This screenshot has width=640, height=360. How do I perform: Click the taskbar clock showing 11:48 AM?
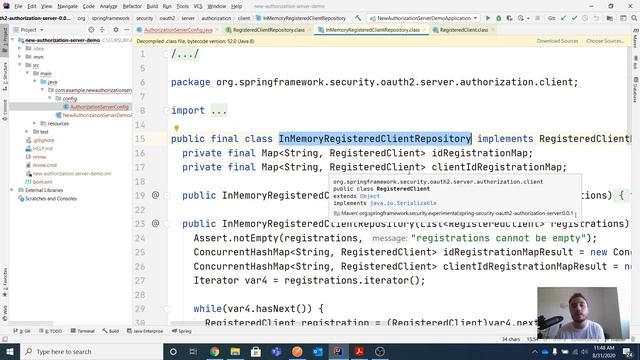603,351
